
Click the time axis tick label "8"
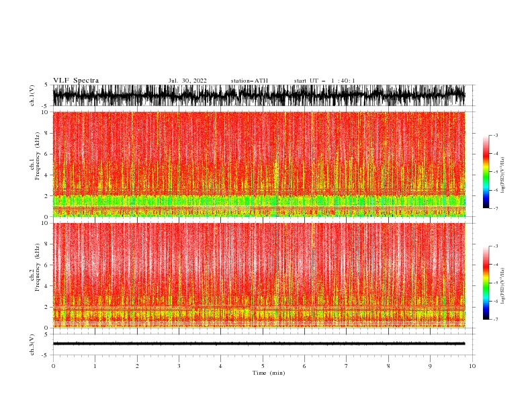point(388,366)
